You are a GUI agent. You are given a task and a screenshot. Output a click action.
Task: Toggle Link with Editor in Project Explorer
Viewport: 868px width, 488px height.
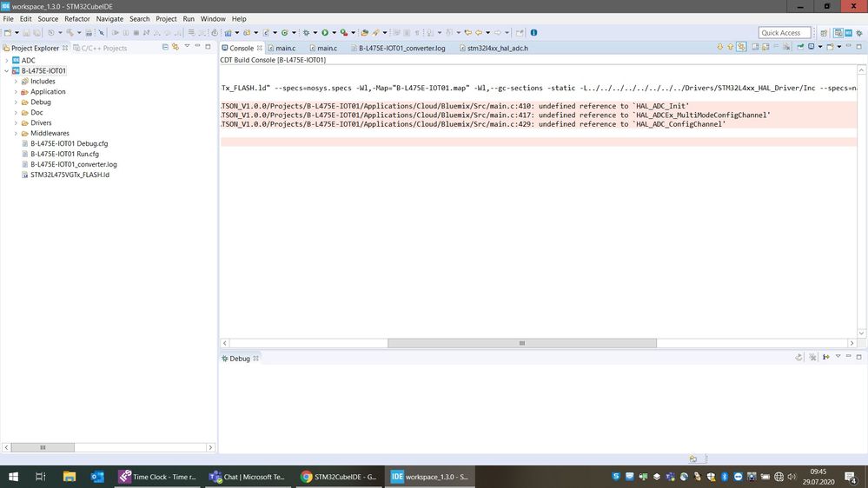pos(176,47)
